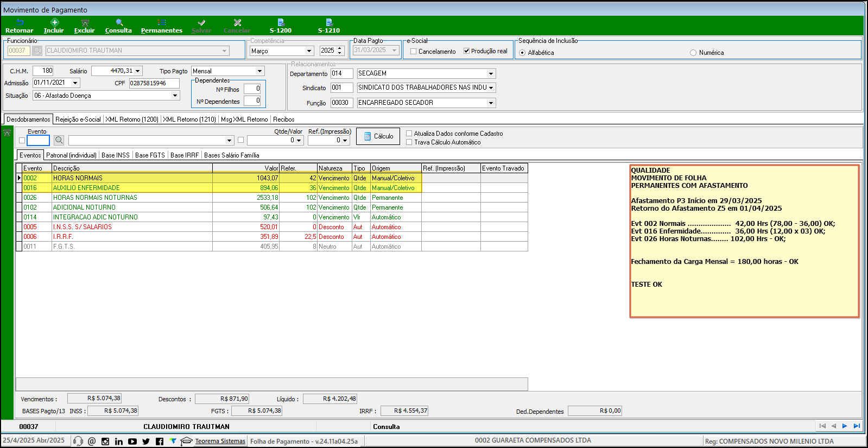Click the Teorema Sistemas link

220,441
